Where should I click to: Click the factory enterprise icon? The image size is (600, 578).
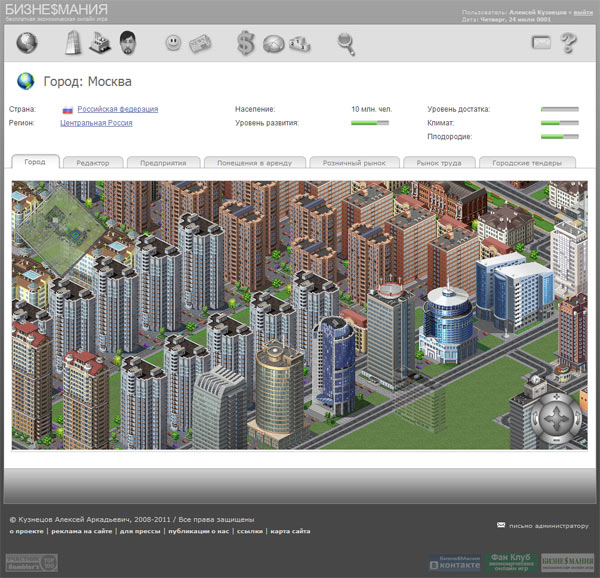click(x=98, y=43)
